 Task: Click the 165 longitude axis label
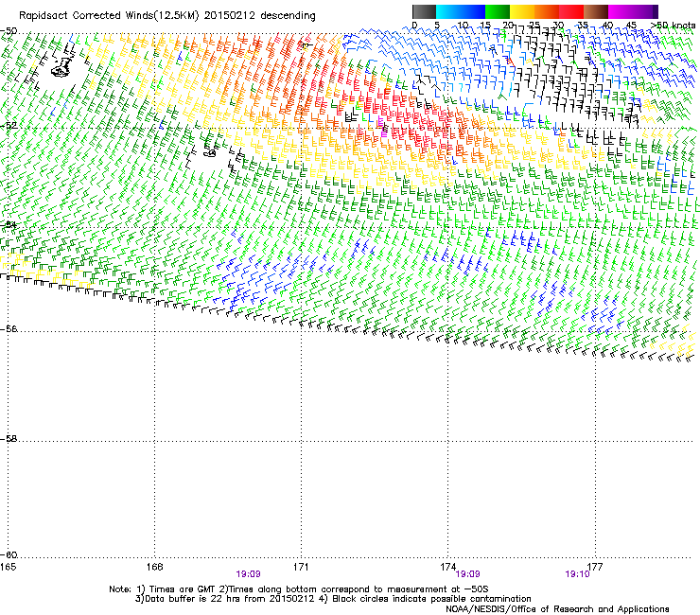point(8,567)
